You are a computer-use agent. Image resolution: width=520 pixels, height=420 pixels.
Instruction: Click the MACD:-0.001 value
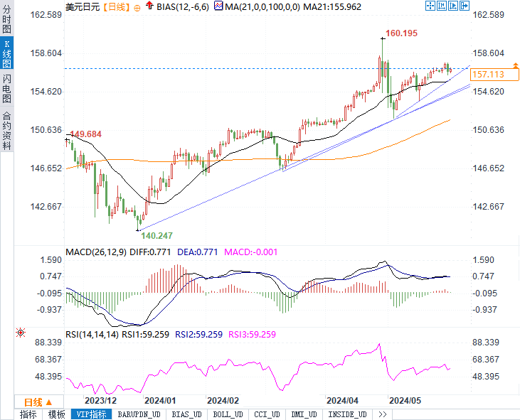coord(250,252)
